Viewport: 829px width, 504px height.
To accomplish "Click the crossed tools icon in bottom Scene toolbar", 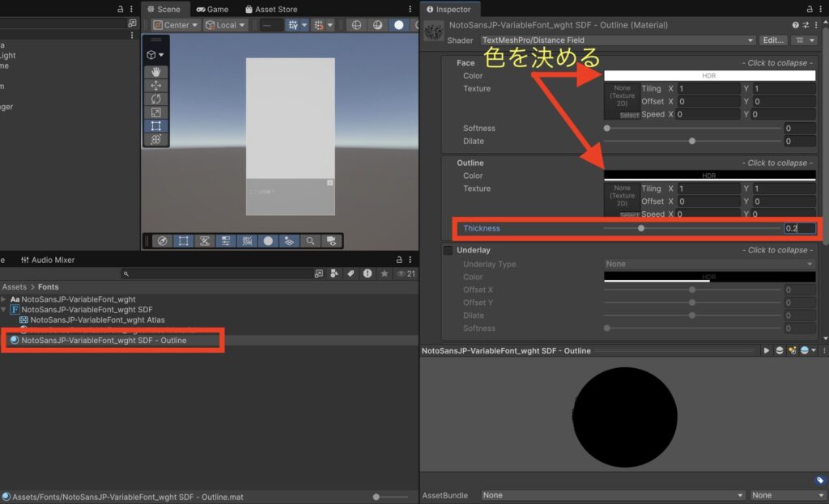I will 205,241.
